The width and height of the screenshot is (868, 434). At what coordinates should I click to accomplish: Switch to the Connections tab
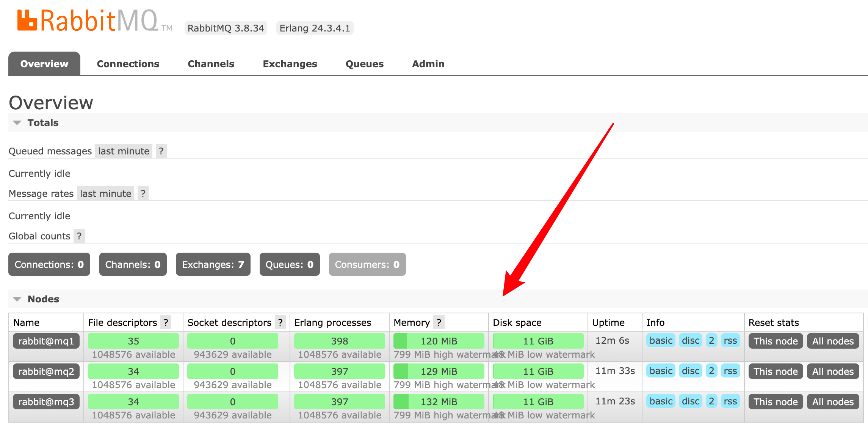click(128, 64)
